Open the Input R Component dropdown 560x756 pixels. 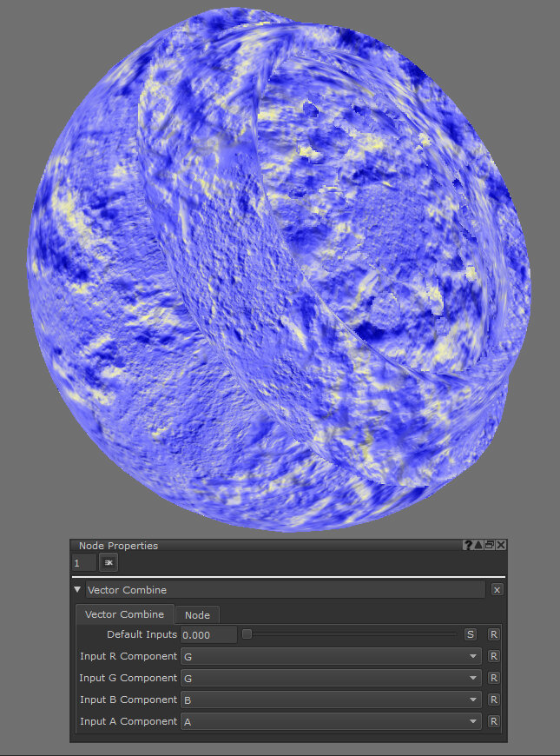331,656
